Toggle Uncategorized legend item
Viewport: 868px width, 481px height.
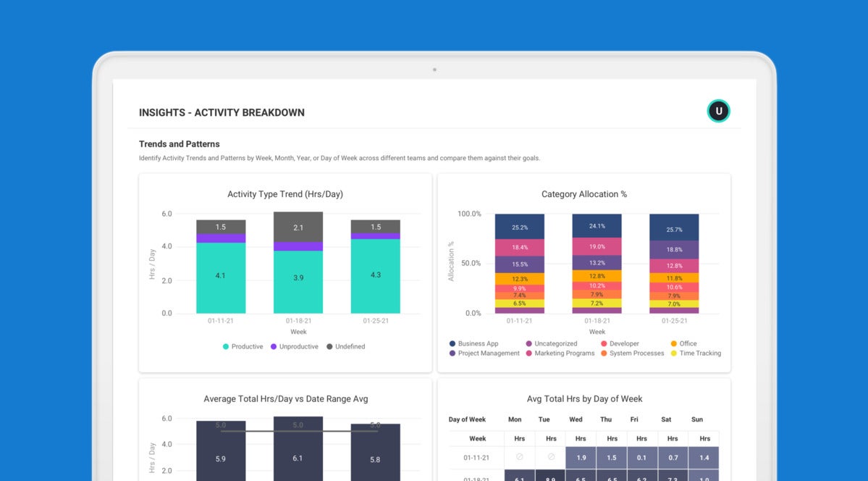point(552,343)
